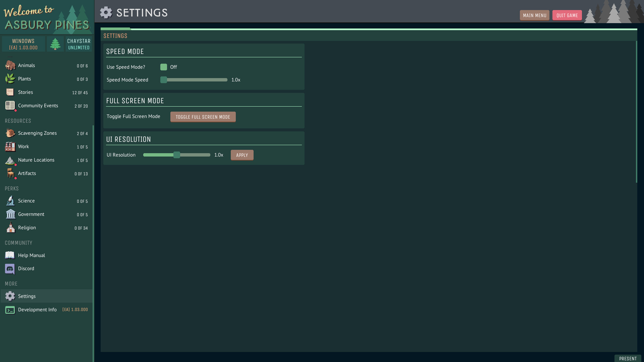
Task: Select Community Events in sidebar
Action: coord(38,106)
